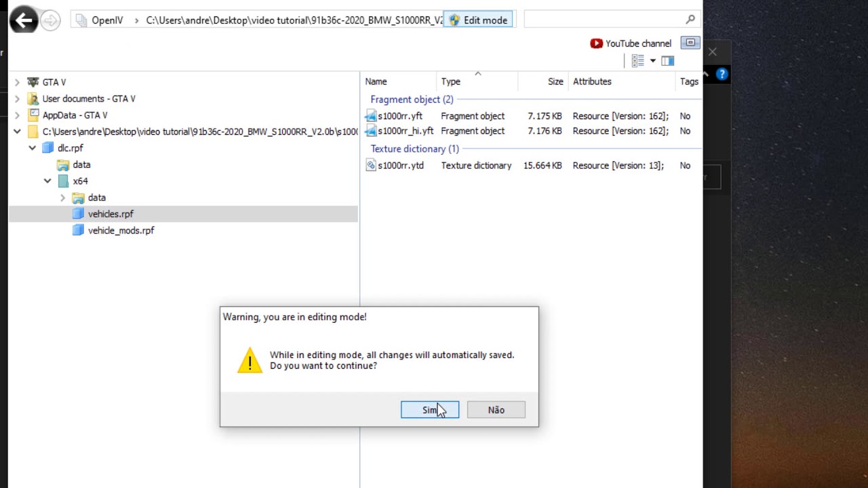Expand the AppData - GTA V node
Viewport: 868px width, 488px height.
[17, 115]
